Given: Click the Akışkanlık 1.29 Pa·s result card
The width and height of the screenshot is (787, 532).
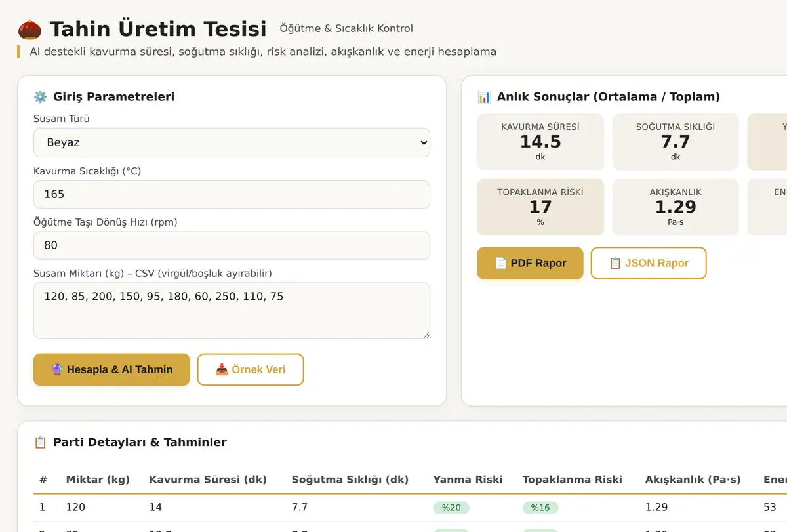Looking at the screenshot, I should point(676,207).
